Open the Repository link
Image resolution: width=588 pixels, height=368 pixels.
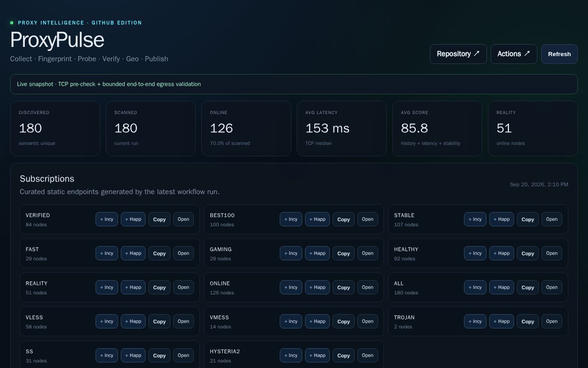tap(458, 54)
